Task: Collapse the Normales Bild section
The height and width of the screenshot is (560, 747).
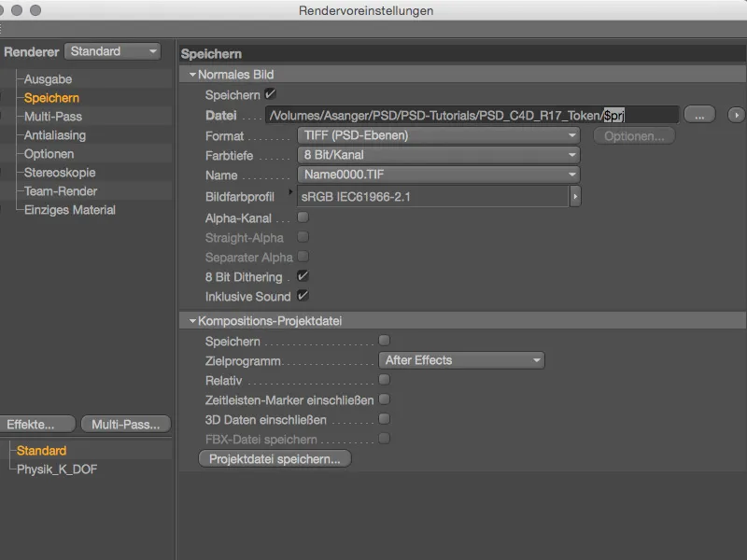Action: pyautogui.click(x=192, y=75)
